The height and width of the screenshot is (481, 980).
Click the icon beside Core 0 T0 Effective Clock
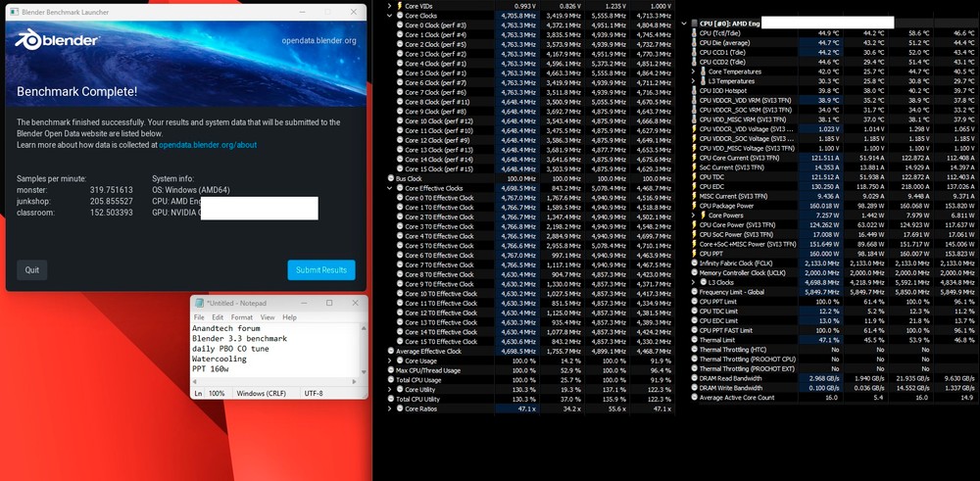pyautogui.click(x=400, y=198)
